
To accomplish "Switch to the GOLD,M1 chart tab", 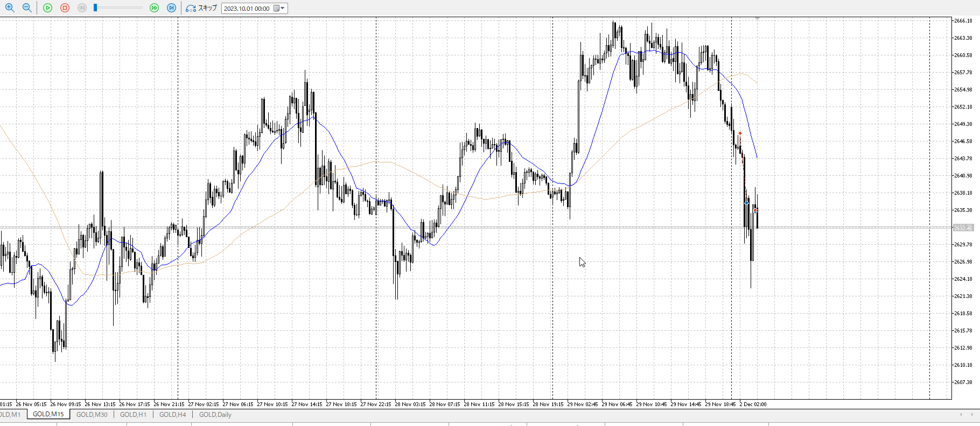I will 10,415.
